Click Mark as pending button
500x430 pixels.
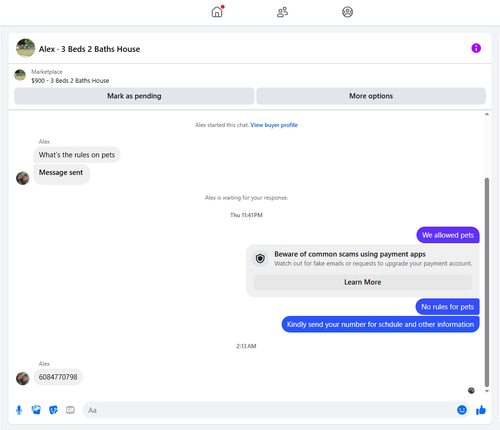pyautogui.click(x=134, y=96)
